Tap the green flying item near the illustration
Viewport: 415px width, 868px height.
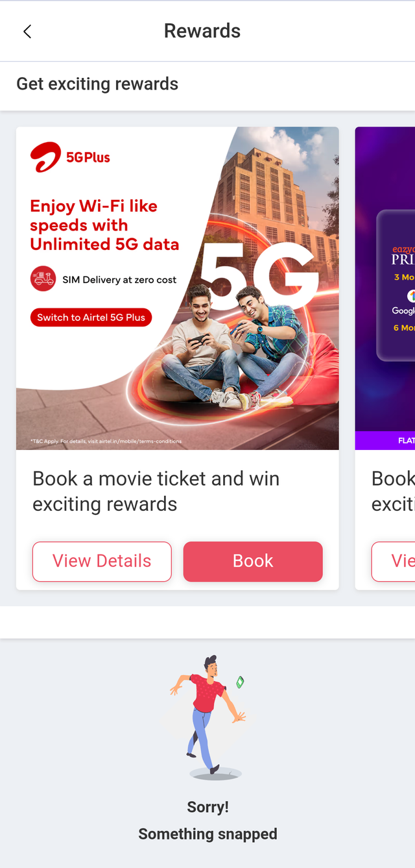(x=240, y=682)
